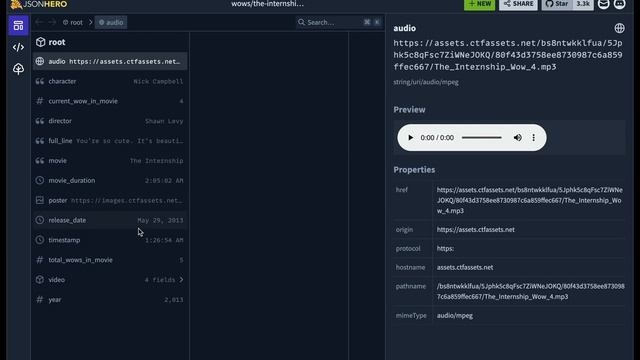Click the protocol value https:
Screen dimensions: 640x360
pyautogui.click(x=445, y=248)
